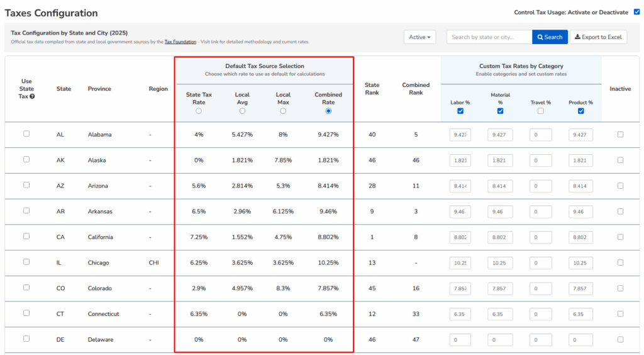Mark Chicago as Inactive

point(620,262)
